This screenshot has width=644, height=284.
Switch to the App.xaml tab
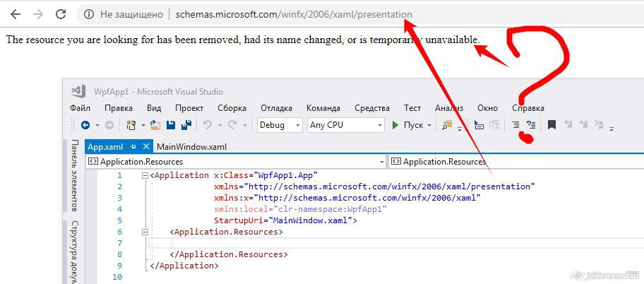[105, 147]
